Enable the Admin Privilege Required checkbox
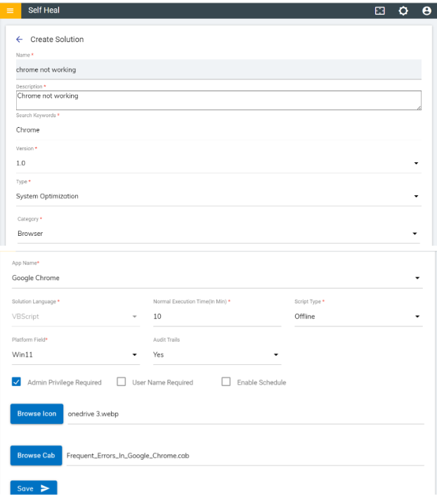This screenshot has height=504, width=437. point(16,383)
